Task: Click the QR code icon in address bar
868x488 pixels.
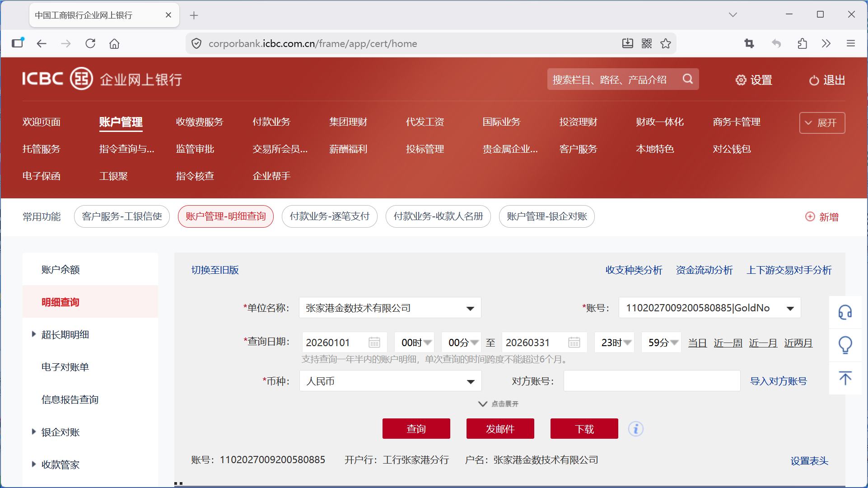Action: coord(647,43)
